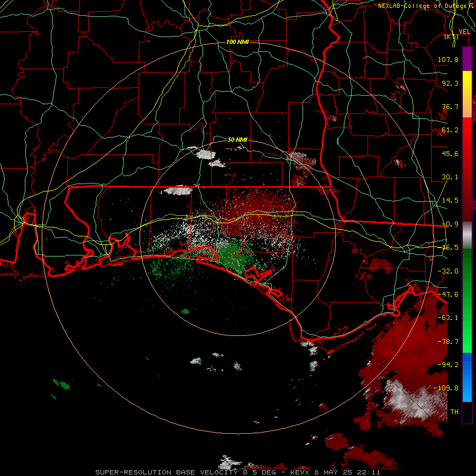Click the "VEL" legend heading
Viewport: 476px width, 476px height.
coord(464,31)
